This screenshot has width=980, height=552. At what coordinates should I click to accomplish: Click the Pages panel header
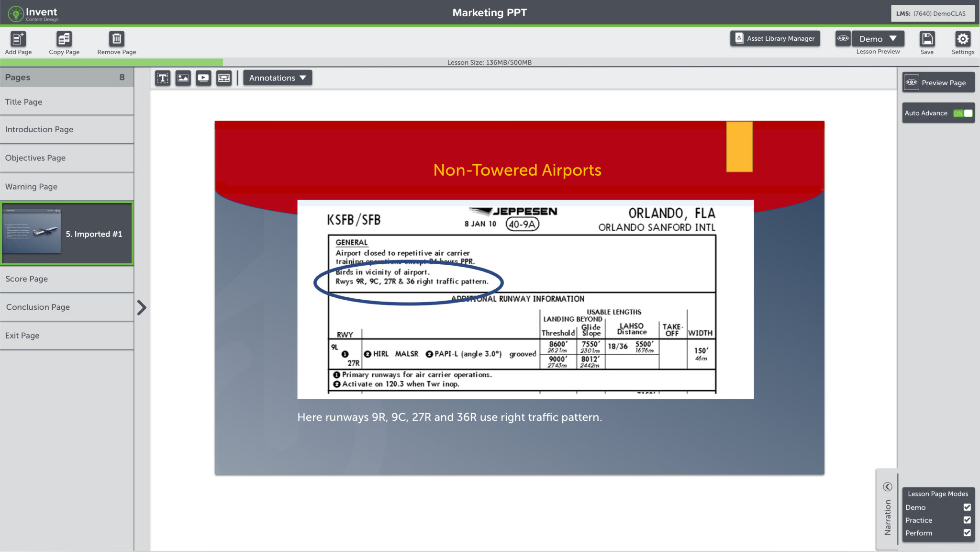click(67, 77)
